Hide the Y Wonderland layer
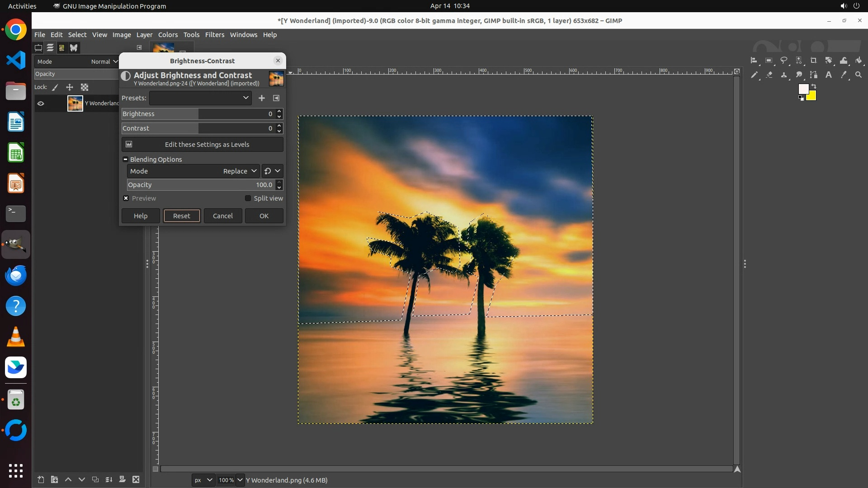The width and height of the screenshot is (868, 488). [x=41, y=103]
